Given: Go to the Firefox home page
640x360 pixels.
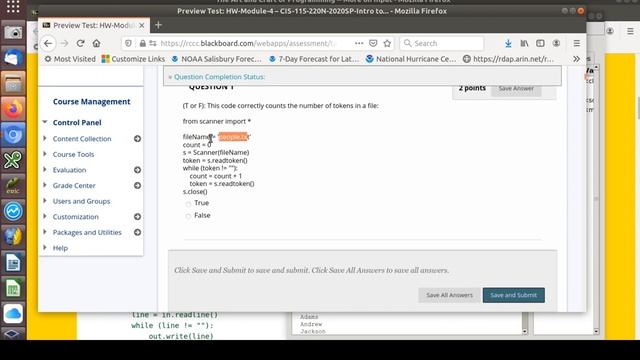Looking at the screenshot, I should (x=96, y=43).
